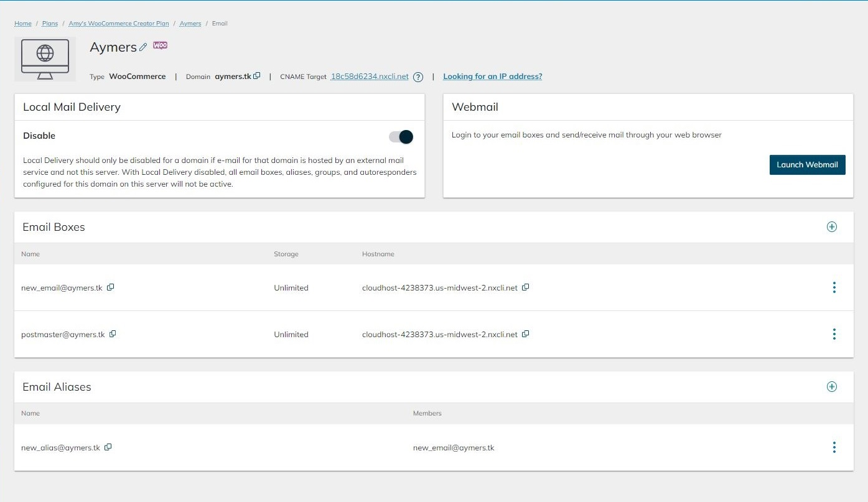Click the pencil edit icon next to Aymers
This screenshot has height=502, width=868.
click(143, 47)
